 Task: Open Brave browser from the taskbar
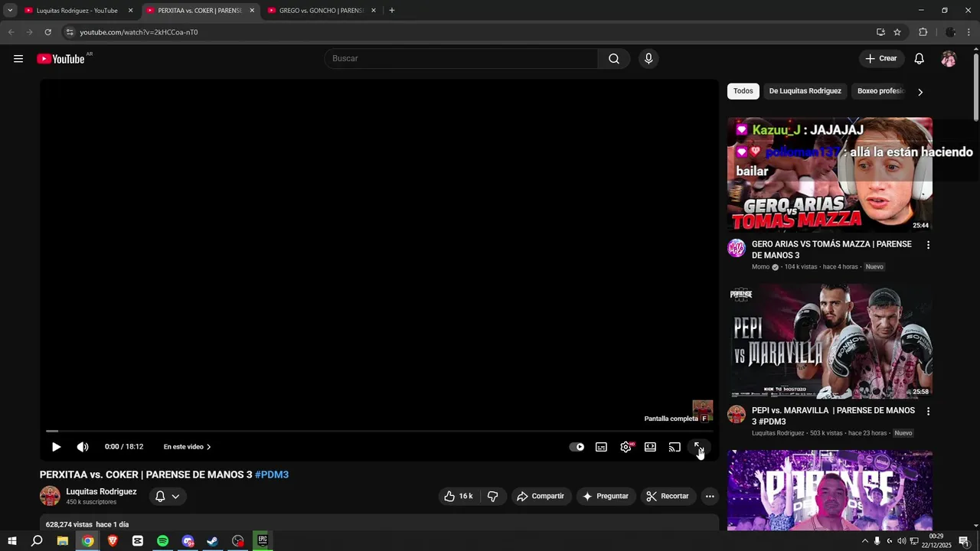[113, 541]
